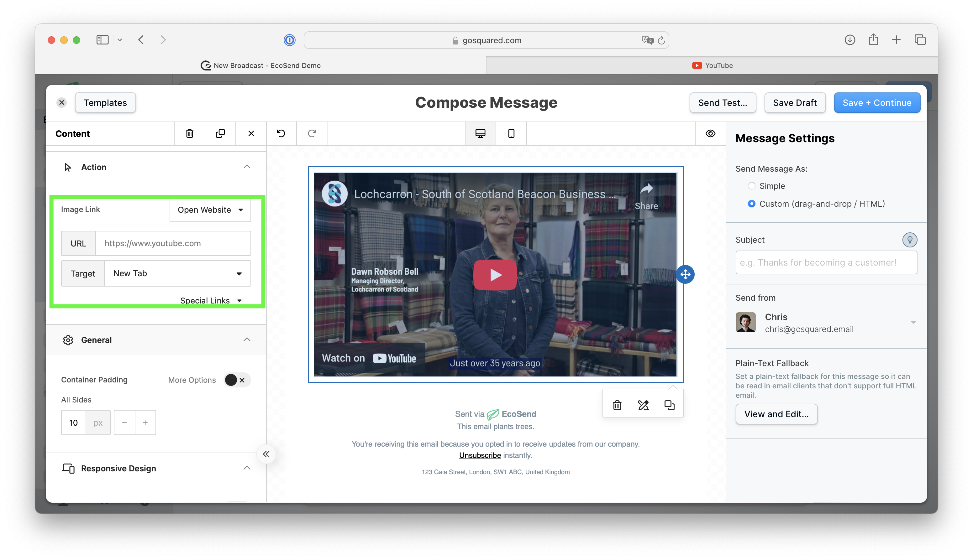Viewport: 973px width, 560px height.
Task: Go back in Safari
Action: tap(141, 39)
